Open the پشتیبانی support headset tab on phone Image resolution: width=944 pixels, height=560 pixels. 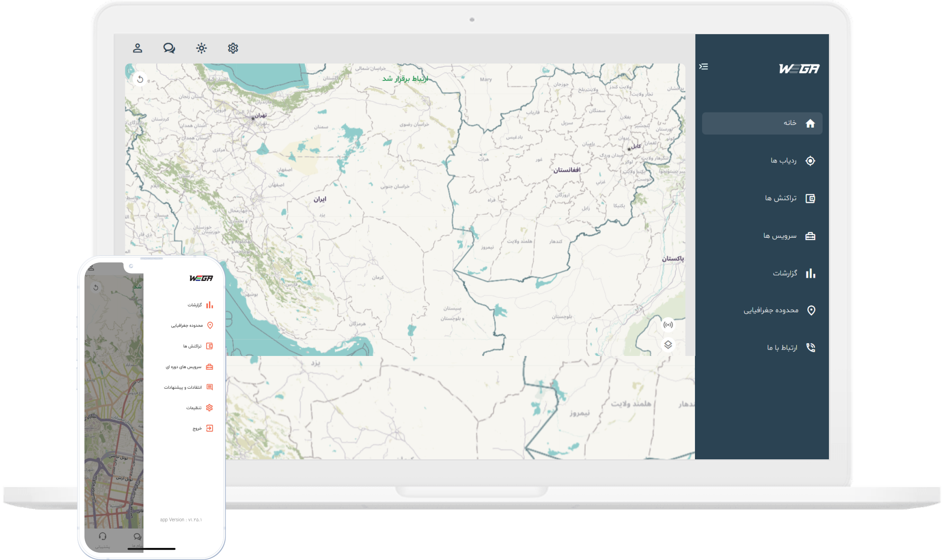[x=102, y=540]
